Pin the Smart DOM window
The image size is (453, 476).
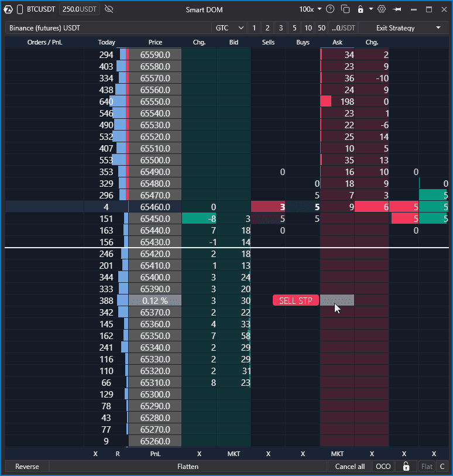[397, 9]
